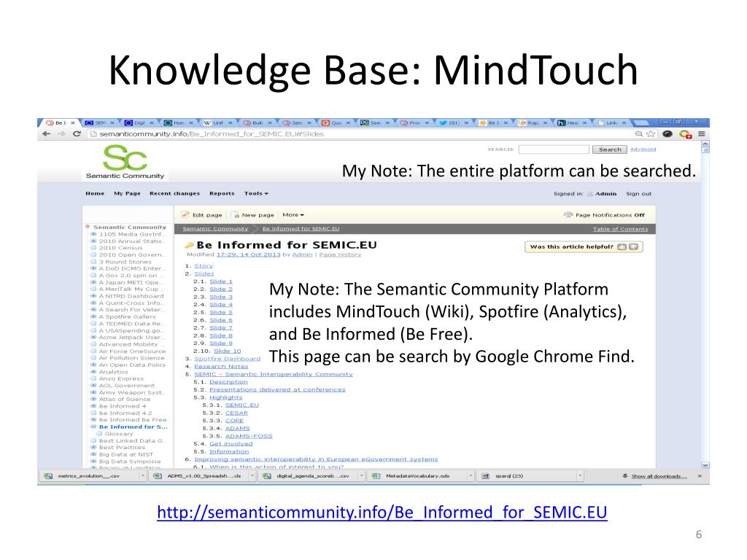
Task: Open the More dropdown menu
Action: coord(293,215)
